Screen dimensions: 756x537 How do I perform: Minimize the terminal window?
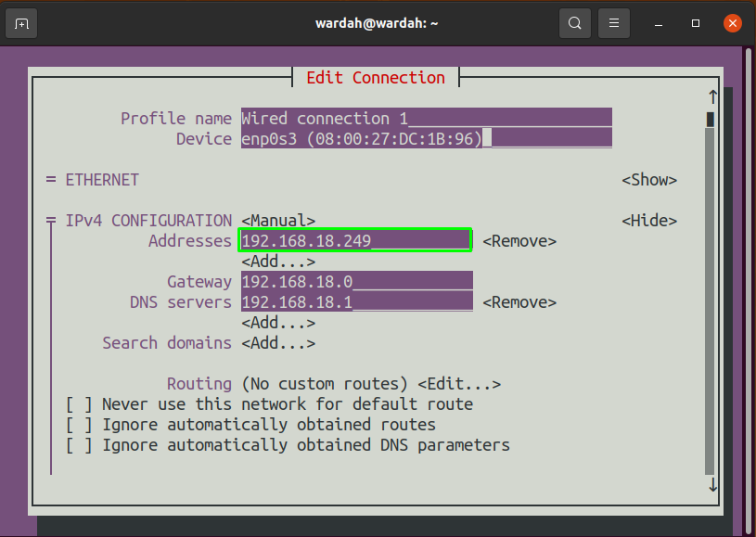(x=659, y=23)
